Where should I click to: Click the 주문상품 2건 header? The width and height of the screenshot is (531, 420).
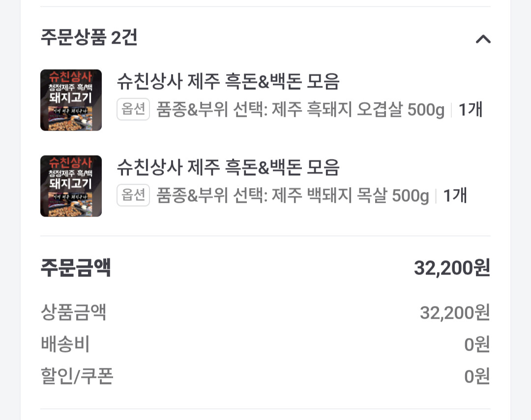(89, 37)
